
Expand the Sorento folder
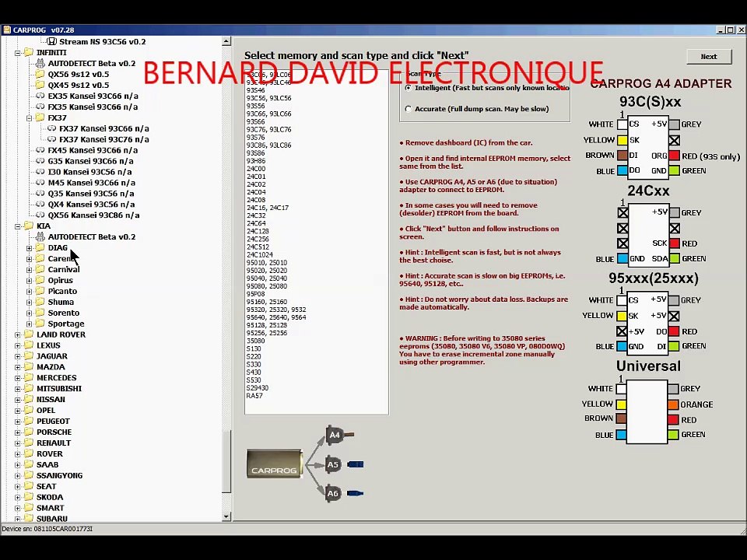click(x=29, y=313)
